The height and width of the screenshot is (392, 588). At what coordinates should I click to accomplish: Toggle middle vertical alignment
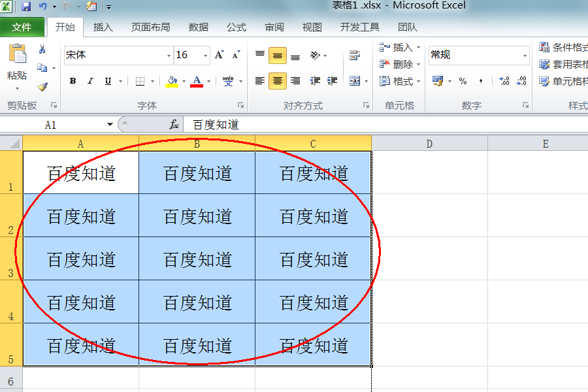point(278,56)
